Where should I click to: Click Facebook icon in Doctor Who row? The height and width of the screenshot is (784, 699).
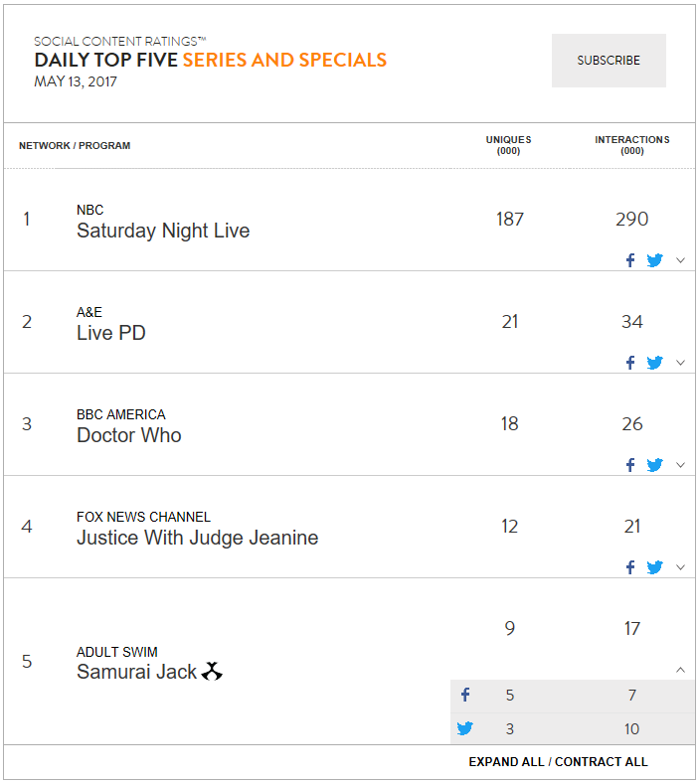tap(630, 465)
